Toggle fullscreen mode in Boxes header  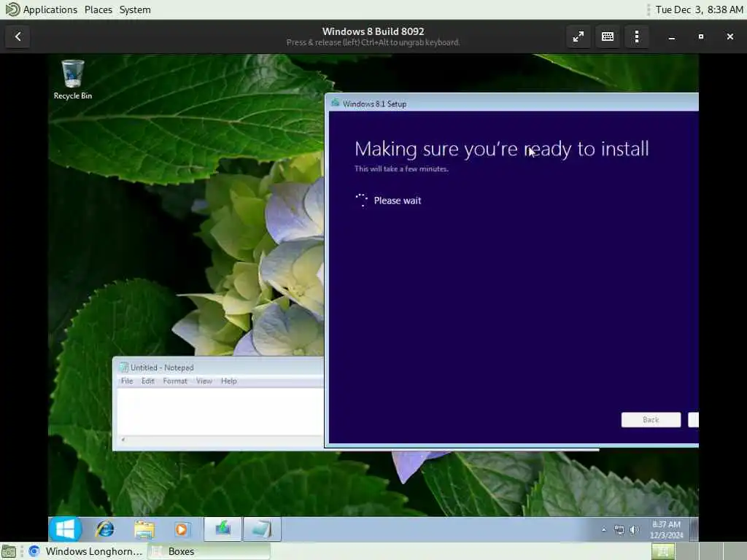coord(578,36)
